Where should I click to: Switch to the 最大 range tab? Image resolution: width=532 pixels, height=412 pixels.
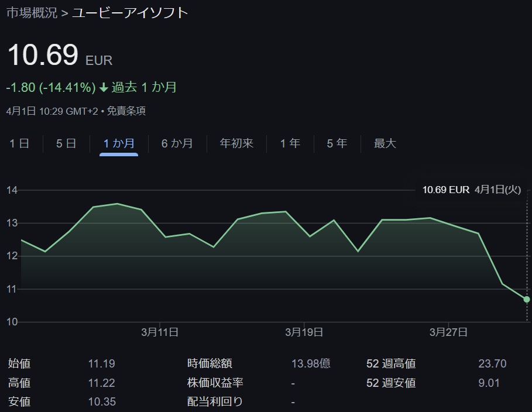coord(385,143)
